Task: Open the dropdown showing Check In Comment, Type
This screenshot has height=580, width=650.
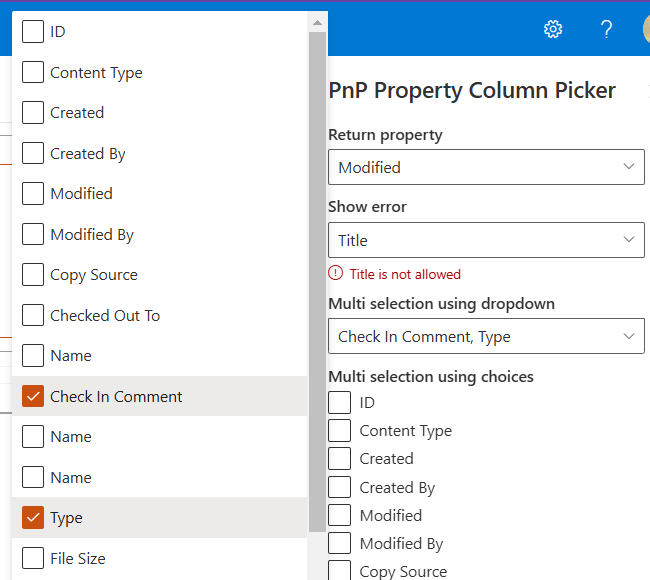Action: coord(486,337)
